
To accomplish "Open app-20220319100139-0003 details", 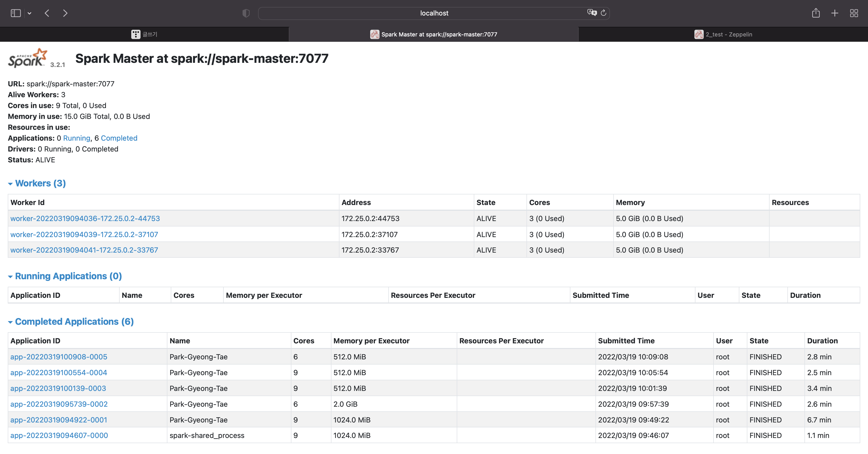I will click(x=58, y=388).
